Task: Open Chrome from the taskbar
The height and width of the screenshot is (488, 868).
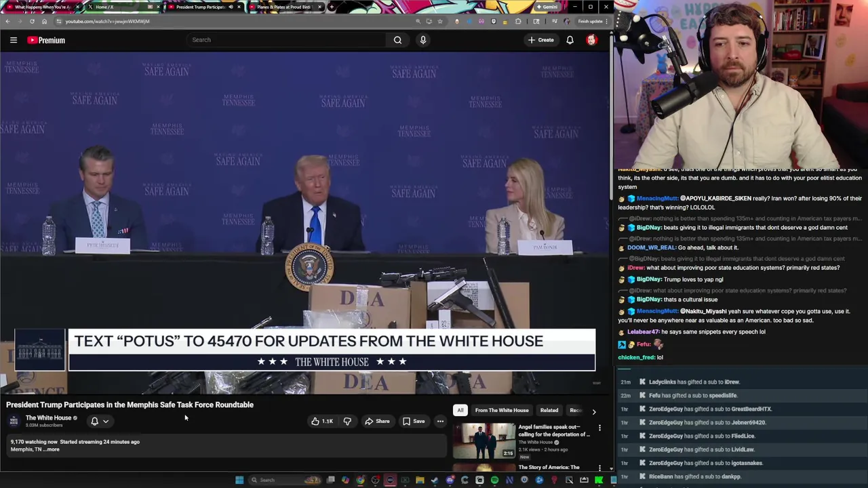Action: click(360, 480)
